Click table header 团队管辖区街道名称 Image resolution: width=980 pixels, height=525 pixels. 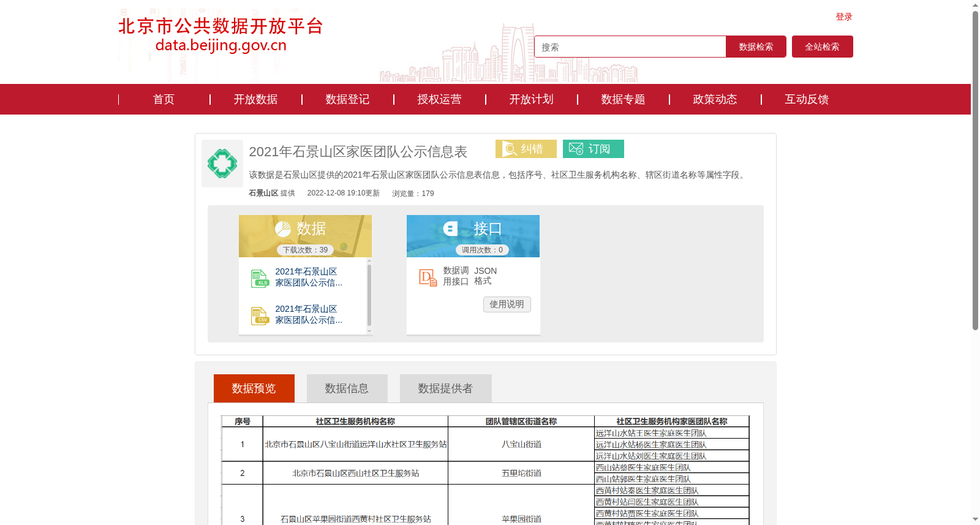tap(521, 421)
